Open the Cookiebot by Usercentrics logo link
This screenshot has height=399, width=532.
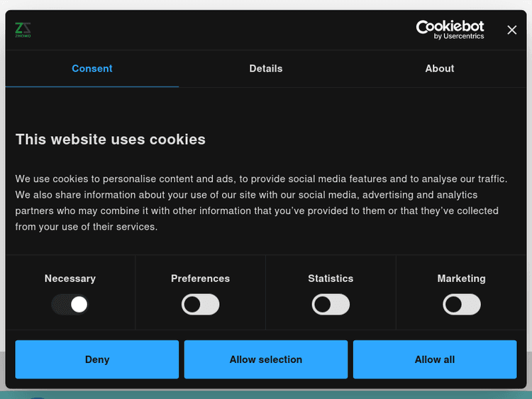pos(450,30)
